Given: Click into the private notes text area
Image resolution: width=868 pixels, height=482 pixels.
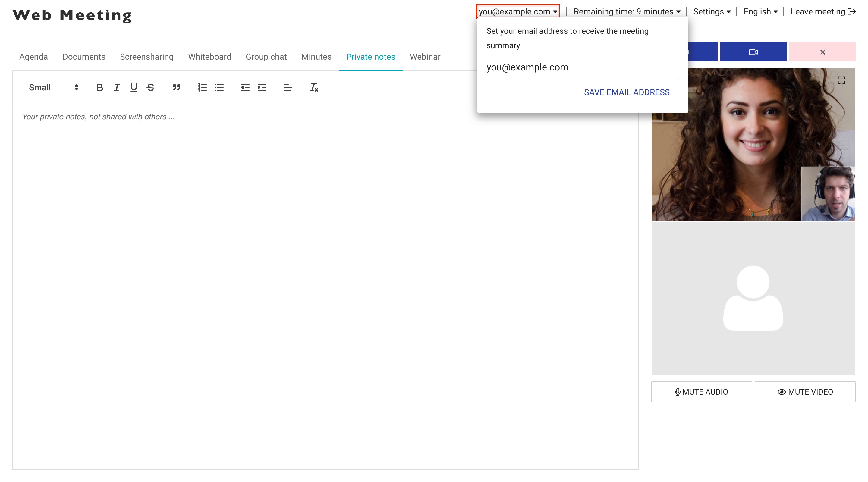Looking at the screenshot, I should (325, 286).
